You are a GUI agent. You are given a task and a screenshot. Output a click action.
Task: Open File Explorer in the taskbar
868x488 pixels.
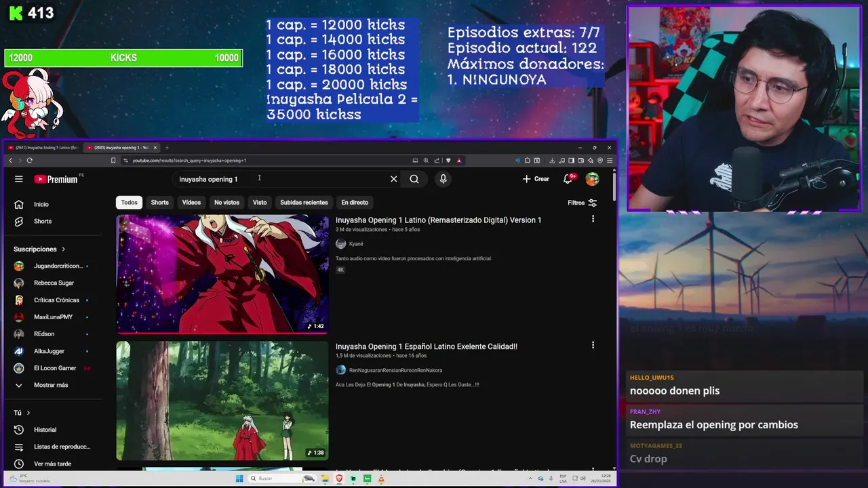pos(325,479)
